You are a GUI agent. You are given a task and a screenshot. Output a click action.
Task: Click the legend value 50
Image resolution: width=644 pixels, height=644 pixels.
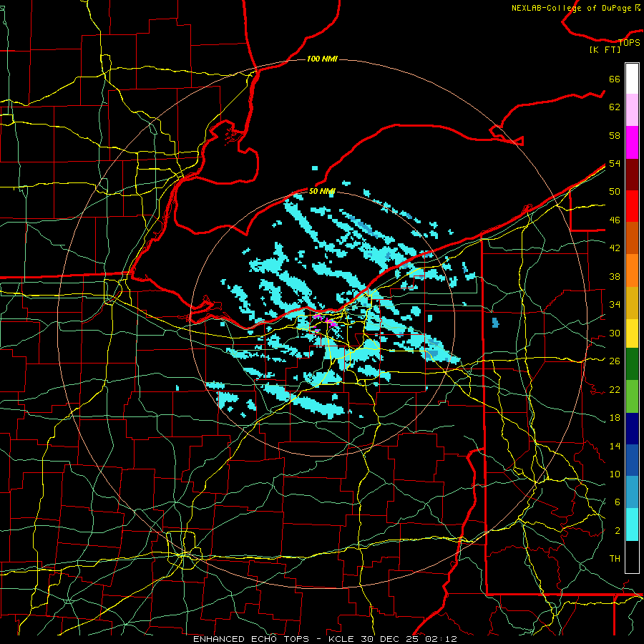click(615, 191)
